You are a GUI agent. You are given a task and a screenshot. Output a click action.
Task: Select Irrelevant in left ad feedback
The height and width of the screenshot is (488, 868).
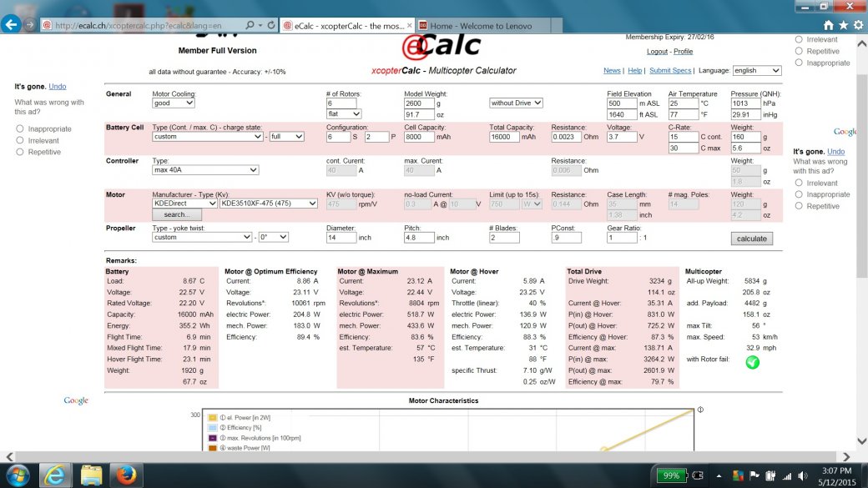coord(20,140)
